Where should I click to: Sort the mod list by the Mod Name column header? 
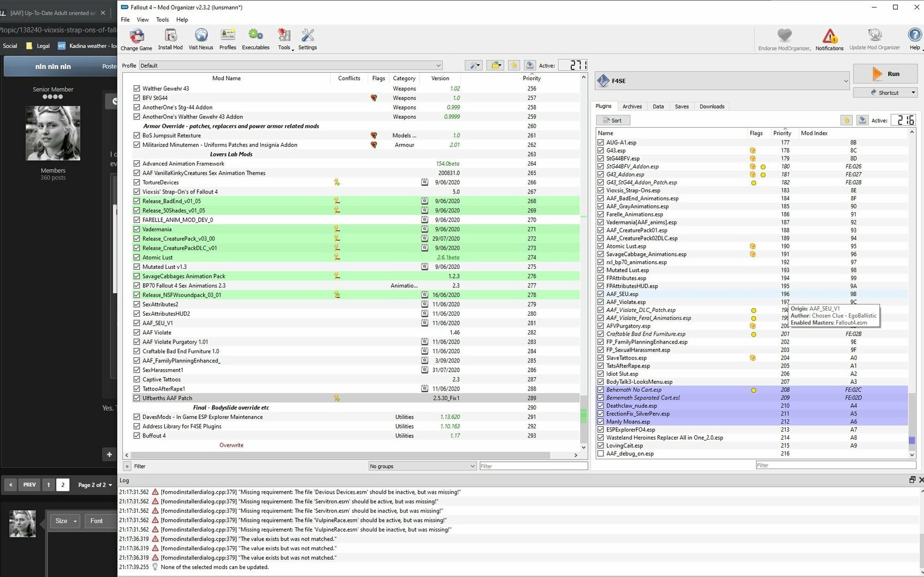coord(227,78)
